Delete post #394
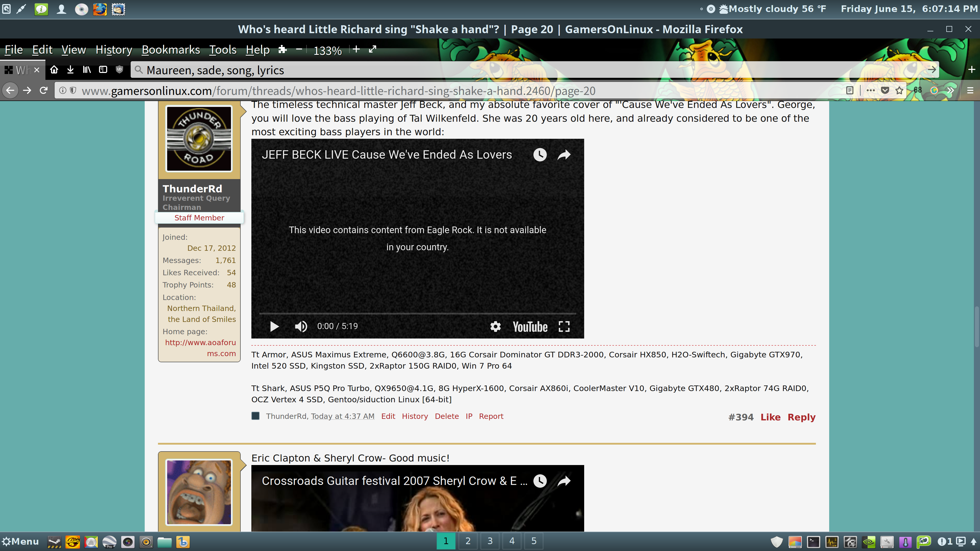 447,416
